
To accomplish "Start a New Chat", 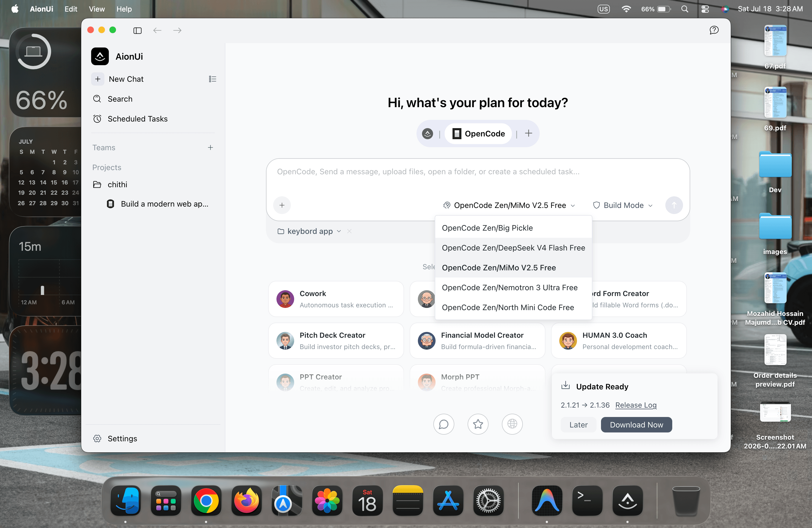I will pos(126,79).
